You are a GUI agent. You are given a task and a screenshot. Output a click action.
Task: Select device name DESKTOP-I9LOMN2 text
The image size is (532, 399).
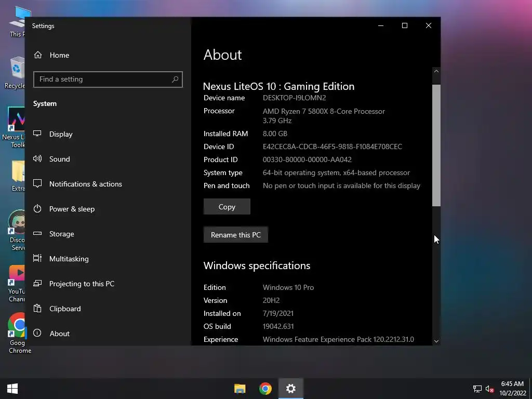[x=294, y=98]
